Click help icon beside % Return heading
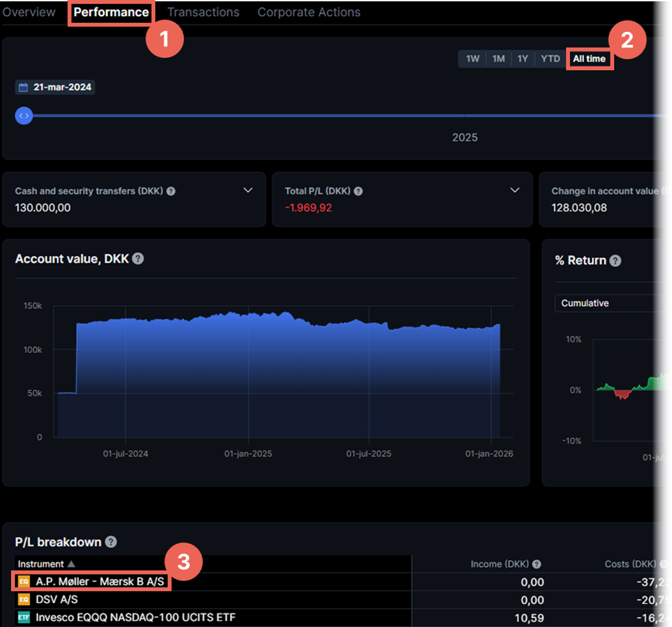 click(x=615, y=261)
